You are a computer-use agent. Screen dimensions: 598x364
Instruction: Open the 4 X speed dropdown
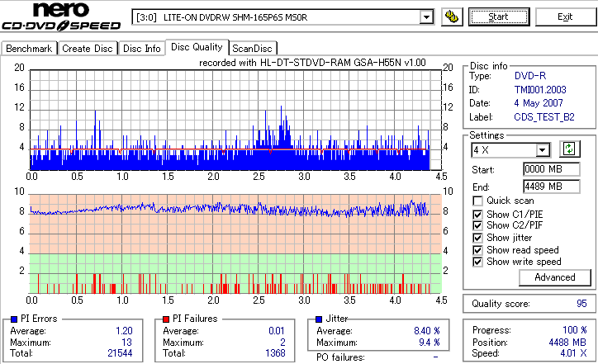(x=542, y=150)
